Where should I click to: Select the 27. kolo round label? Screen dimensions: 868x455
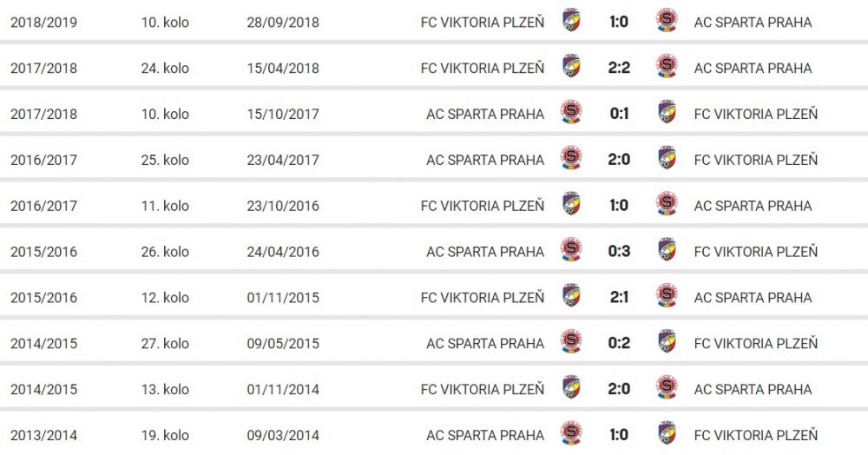pyautogui.click(x=165, y=344)
